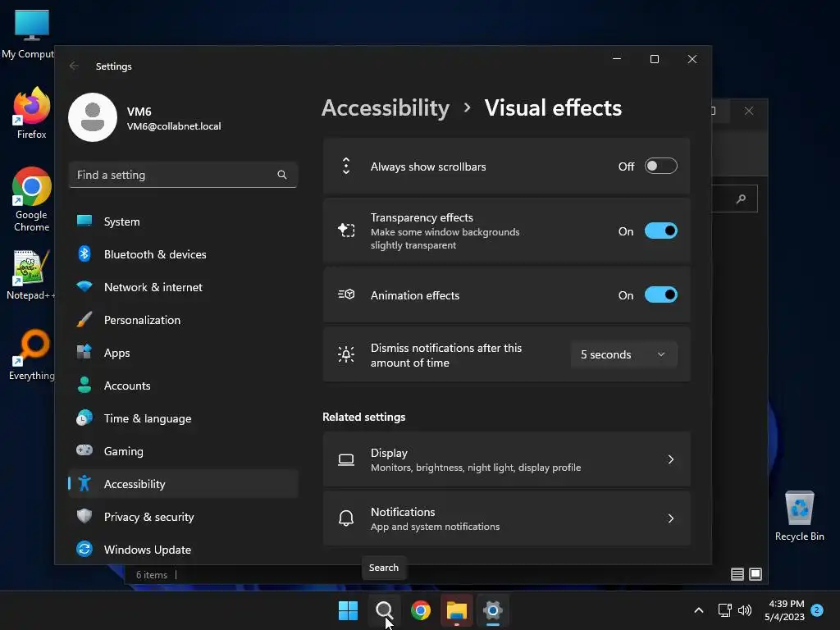Viewport: 840px width, 630px height.
Task: Click the Display row chevron arrow
Action: click(x=670, y=459)
